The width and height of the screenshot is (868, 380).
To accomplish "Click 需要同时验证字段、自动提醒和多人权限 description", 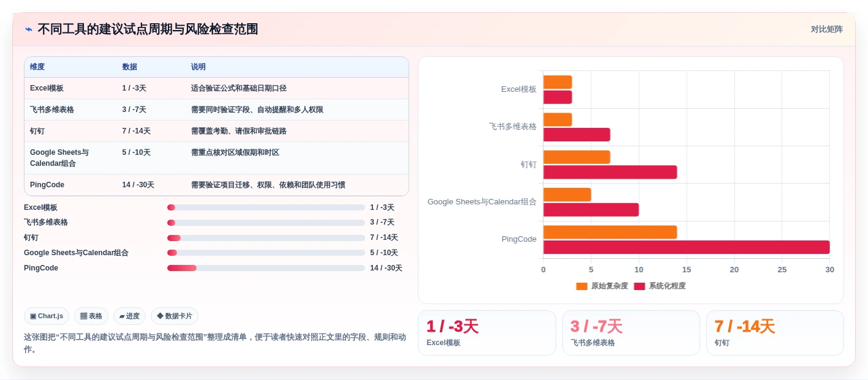I will coord(257,110).
